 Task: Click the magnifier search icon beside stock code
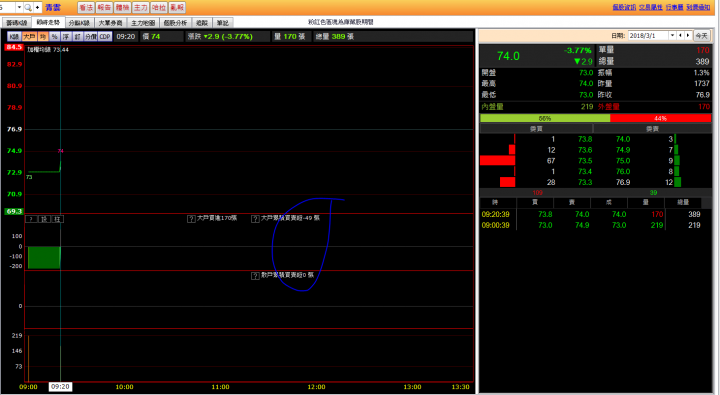(x=28, y=7)
